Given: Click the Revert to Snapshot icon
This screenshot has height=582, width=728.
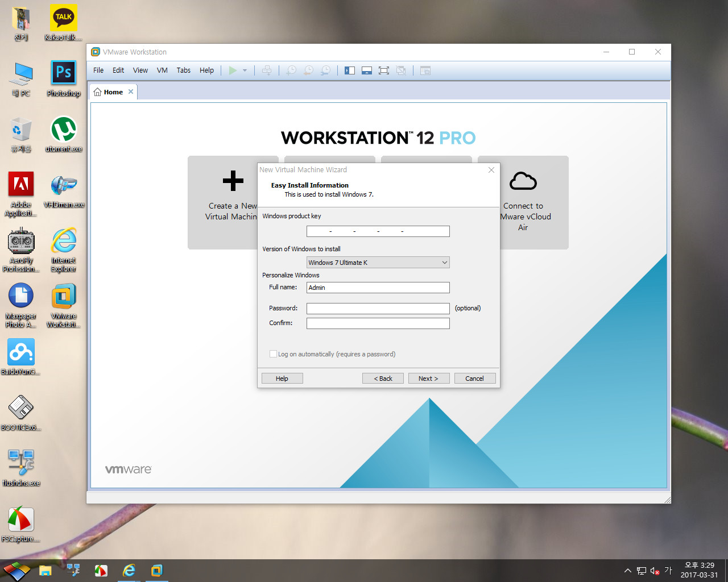Looking at the screenshot, I should point(308,70).
